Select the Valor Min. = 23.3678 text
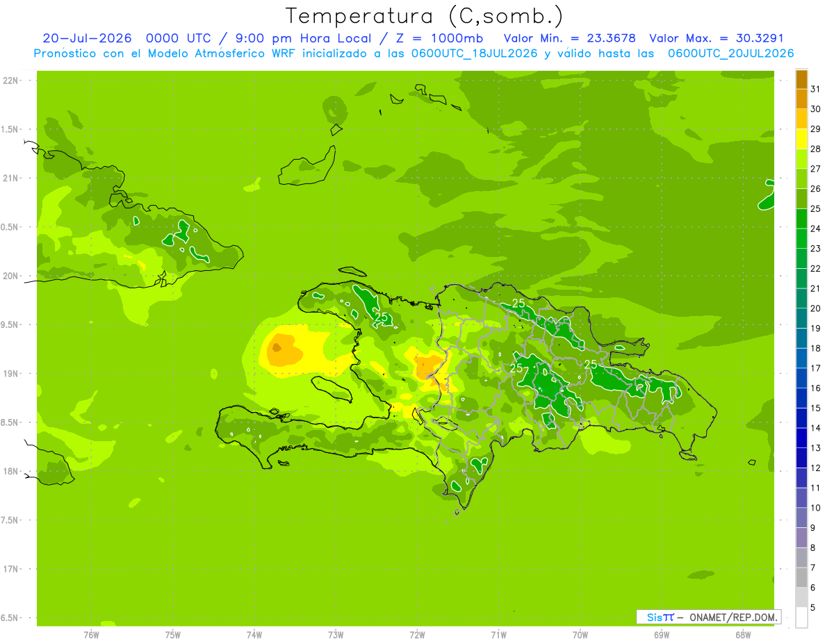The width and height of the screenshot is (834, 644). pyautogui.click(x=570, y=38)
